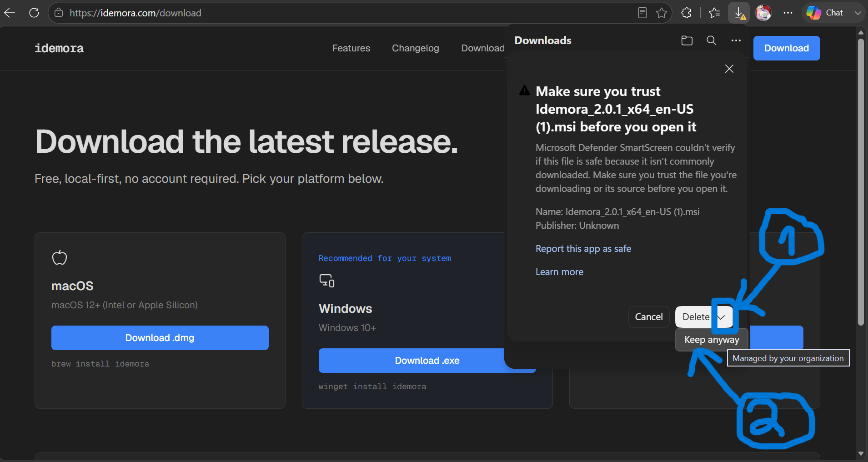
Task: Add this page to favorites with the star
Action: tap(662, 13)
